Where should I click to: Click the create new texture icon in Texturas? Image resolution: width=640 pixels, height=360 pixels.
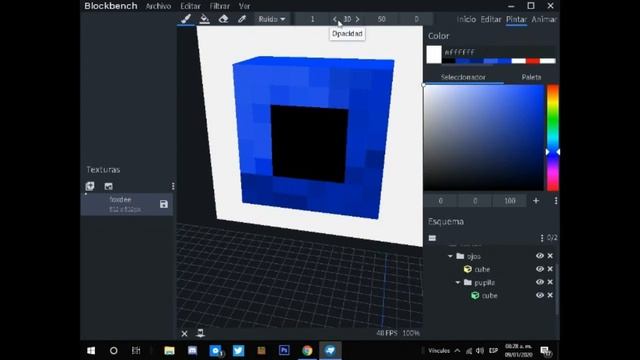point(108,187)
